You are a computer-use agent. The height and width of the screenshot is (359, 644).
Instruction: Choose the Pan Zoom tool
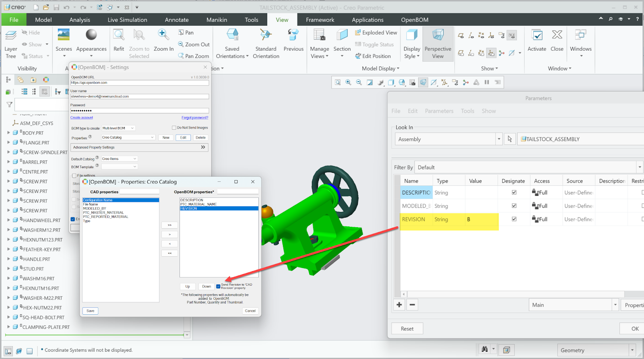[194, 56]
